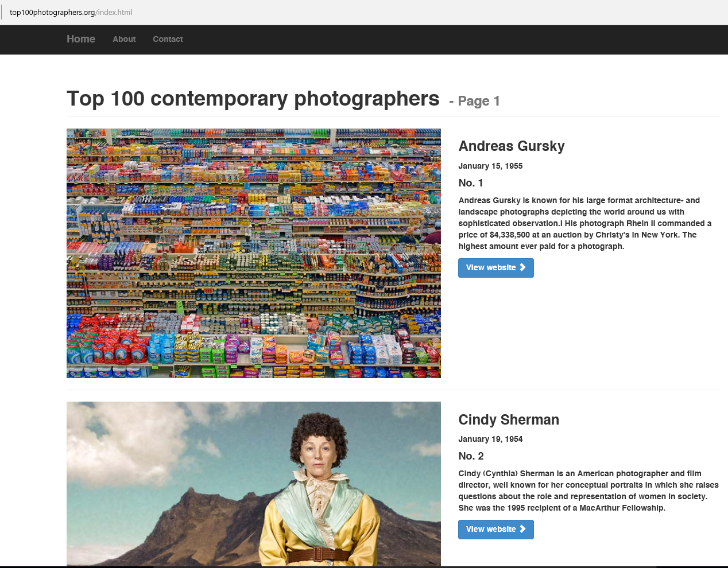Viewport: 728px width, 568px height.
Task: Click the date January 19, 1954
Action: (x=490, y=439)
